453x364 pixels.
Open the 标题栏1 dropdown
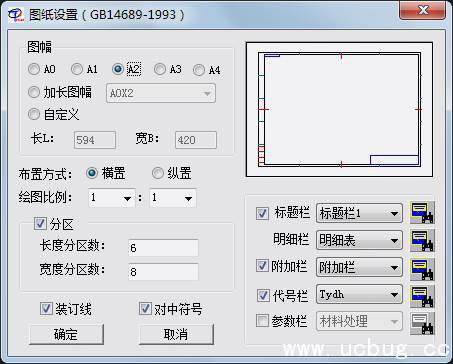(359, 213)
